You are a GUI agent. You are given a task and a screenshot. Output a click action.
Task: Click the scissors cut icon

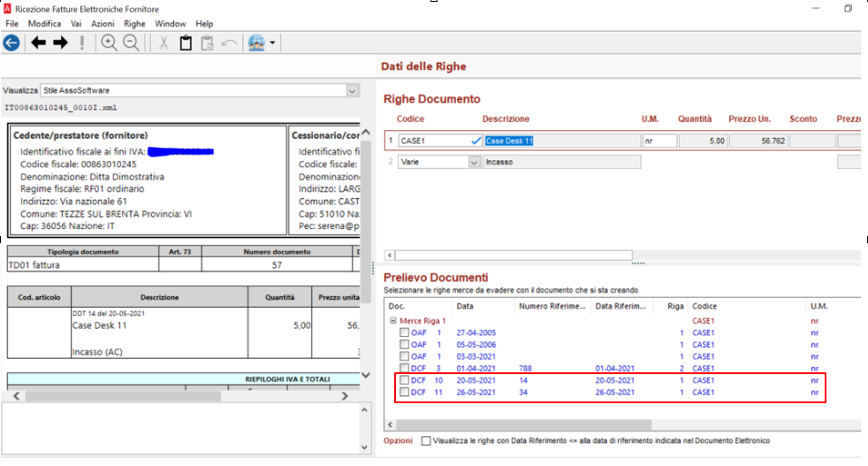164,42
